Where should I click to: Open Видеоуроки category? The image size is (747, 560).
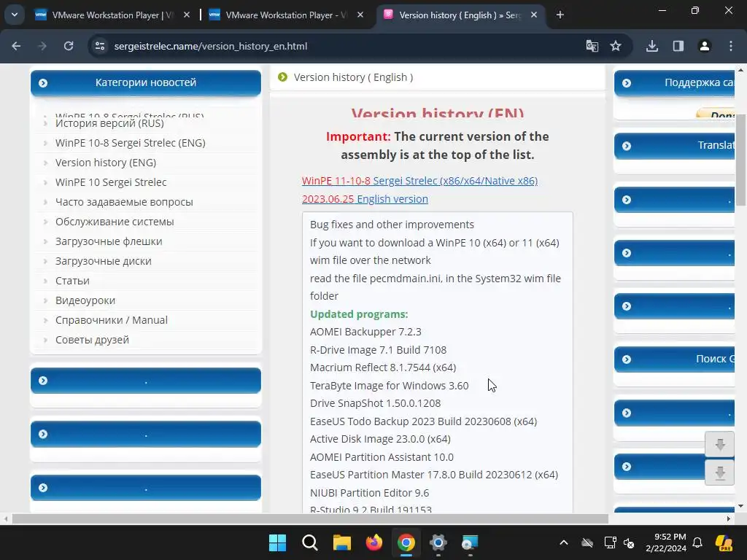pos(85,300)
